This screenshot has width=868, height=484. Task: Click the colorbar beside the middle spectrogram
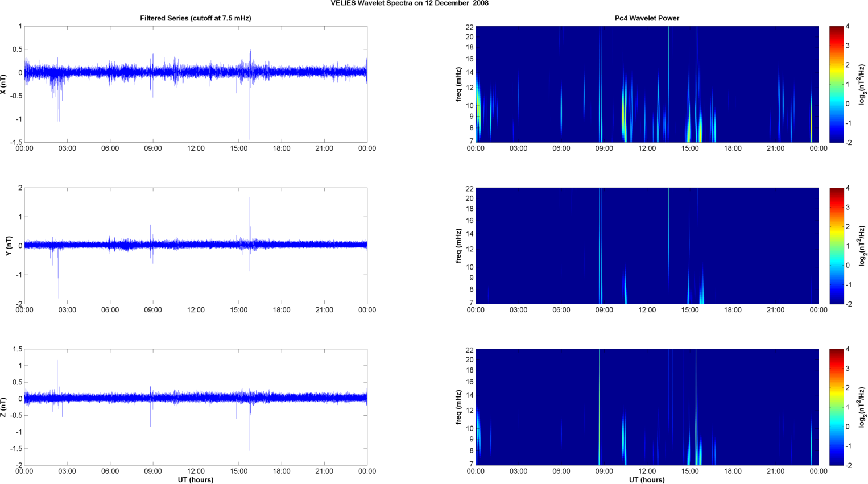pos(836,246)
